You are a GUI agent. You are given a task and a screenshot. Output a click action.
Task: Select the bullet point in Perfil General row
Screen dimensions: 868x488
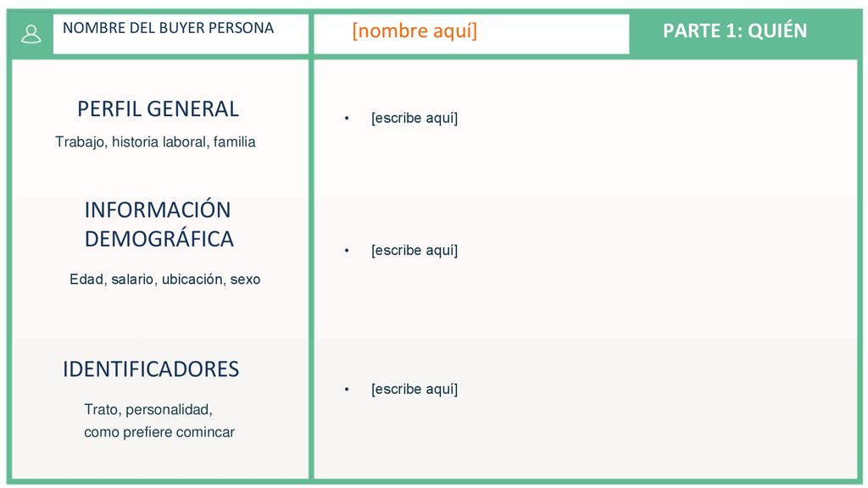(347, 118)
